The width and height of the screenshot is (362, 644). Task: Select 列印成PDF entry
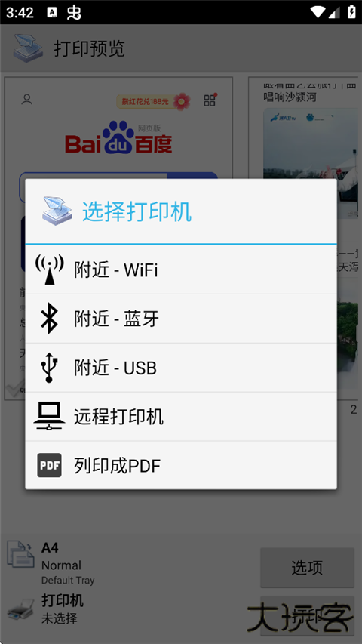click(181, 465)
